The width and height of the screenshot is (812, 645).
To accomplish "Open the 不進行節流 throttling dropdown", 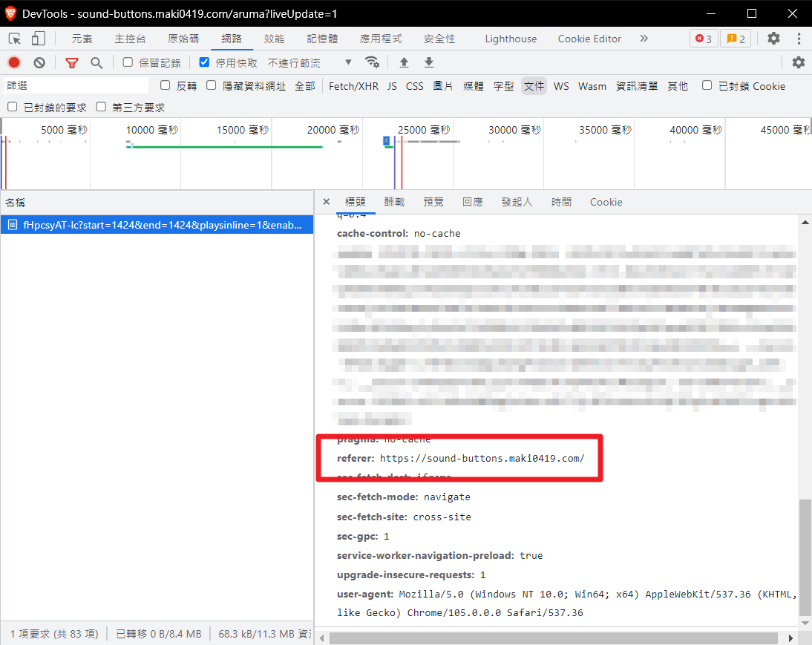I will [x=310, y=63].
